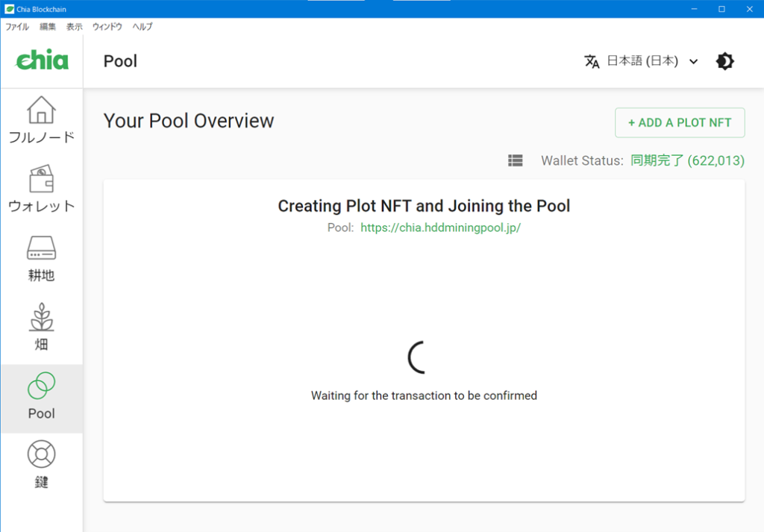This screenshot has width=764, height=532.
Task: Open the 編集 menu
Action: click(47, 26)
